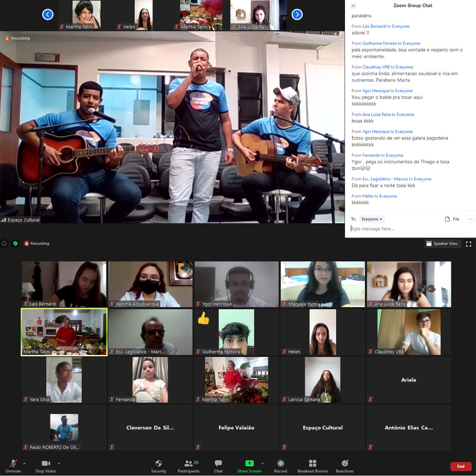The width and height of the screenshot is (476, 476).
Task: Open the Everyone recipient dropdown
Action: pyautogui.click(x=372, y=219)
